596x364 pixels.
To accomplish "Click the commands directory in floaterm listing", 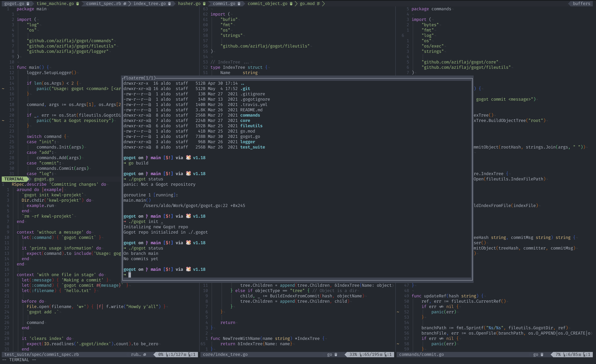I will [x=250, y=115].
